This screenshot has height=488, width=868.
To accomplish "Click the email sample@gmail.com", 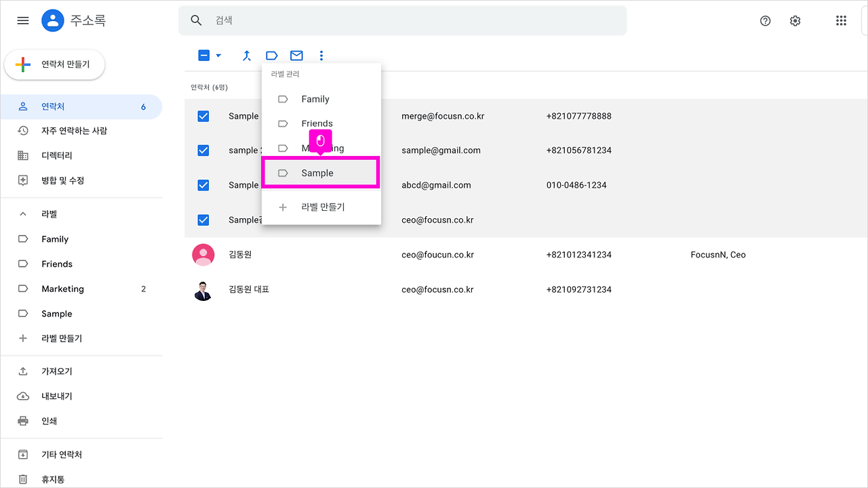I will click(x=441, y=150).
